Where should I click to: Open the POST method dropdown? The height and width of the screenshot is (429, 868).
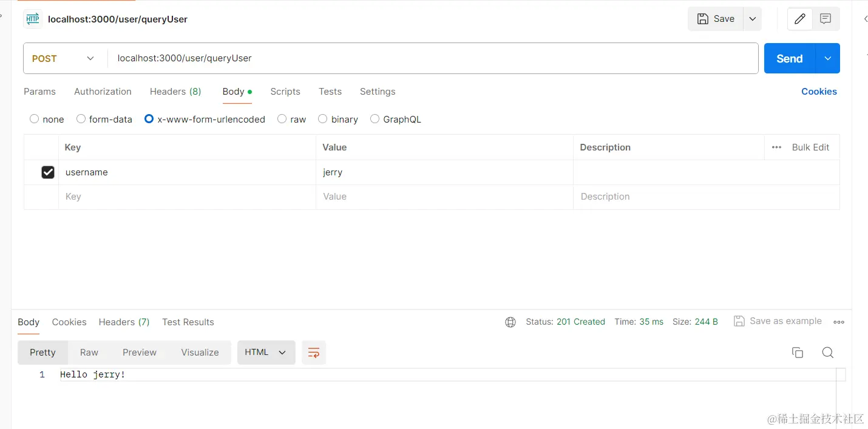(x=65, y=58)
